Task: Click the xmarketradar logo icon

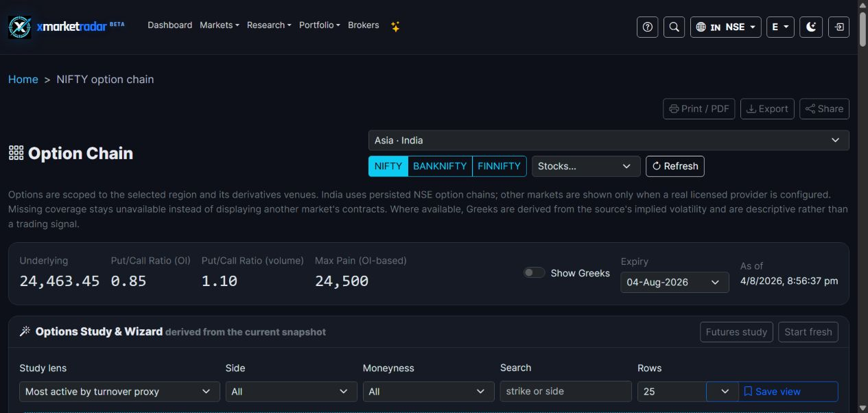Action: [x=19, y=27]
